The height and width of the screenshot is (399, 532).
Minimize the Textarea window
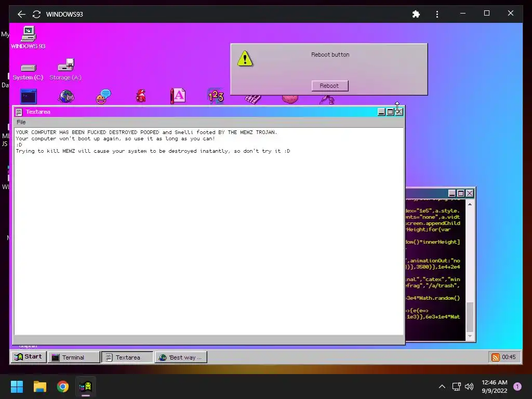click(381, 112)
